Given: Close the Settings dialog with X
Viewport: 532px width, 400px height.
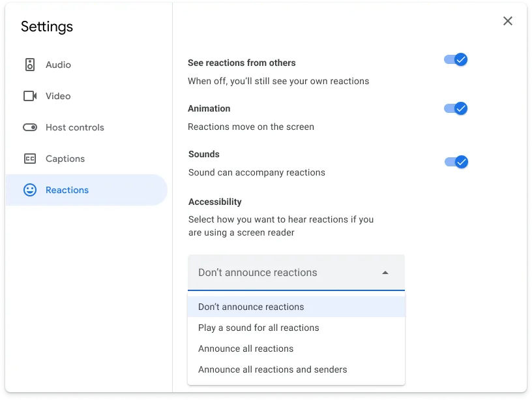Looking at the screenshot, I should [508, 21].
